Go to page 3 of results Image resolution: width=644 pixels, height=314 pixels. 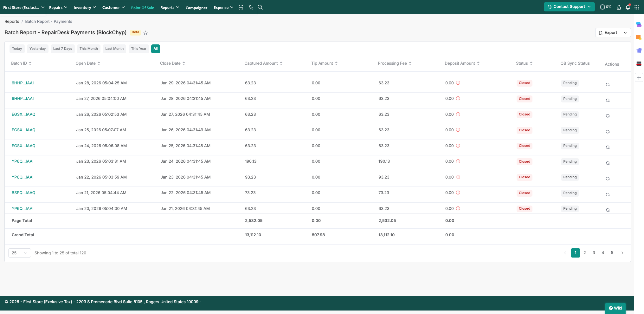tap(594, 253)
